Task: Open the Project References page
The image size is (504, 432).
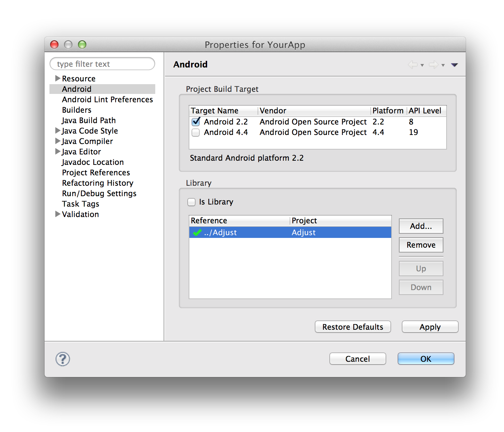Action: (x=96, y=173)
